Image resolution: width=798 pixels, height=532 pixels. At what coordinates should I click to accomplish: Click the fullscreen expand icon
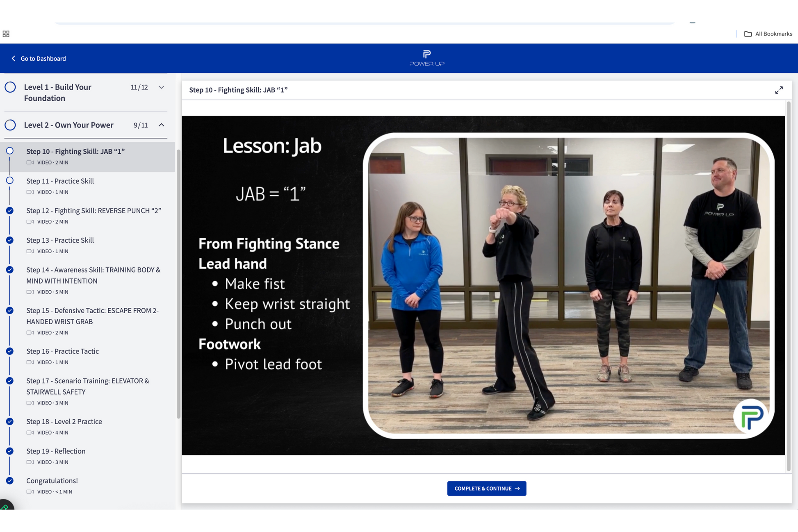pos(779,90)
